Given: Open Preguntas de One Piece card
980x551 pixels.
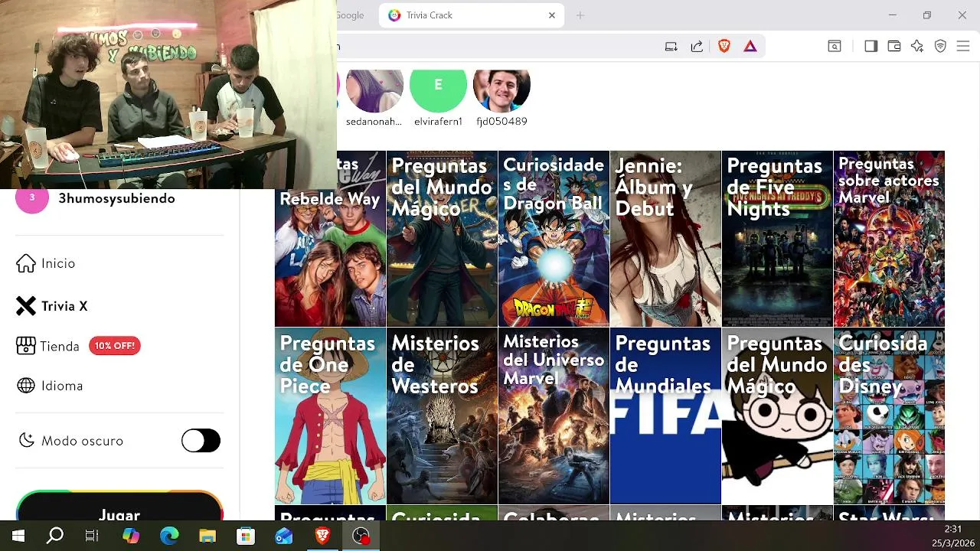Looking at the screenshot, I should 331,416.
